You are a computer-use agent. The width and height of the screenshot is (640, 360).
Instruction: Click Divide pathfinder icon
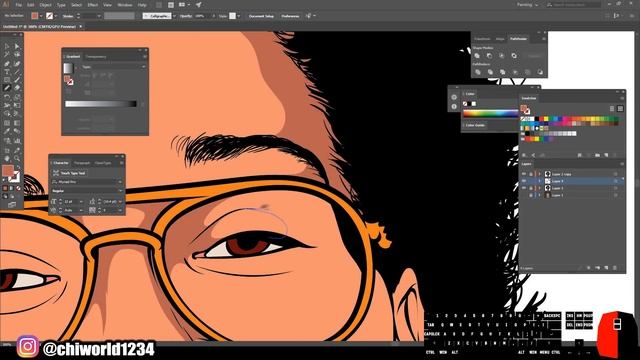pyautogui.click(x=477, y=72)
